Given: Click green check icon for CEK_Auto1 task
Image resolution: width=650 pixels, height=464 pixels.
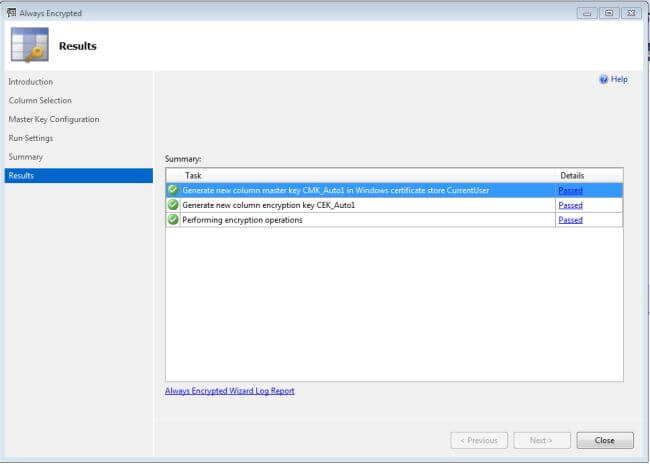Looking at the screenshot, I should pyautogui.click(x=173, y=205).
